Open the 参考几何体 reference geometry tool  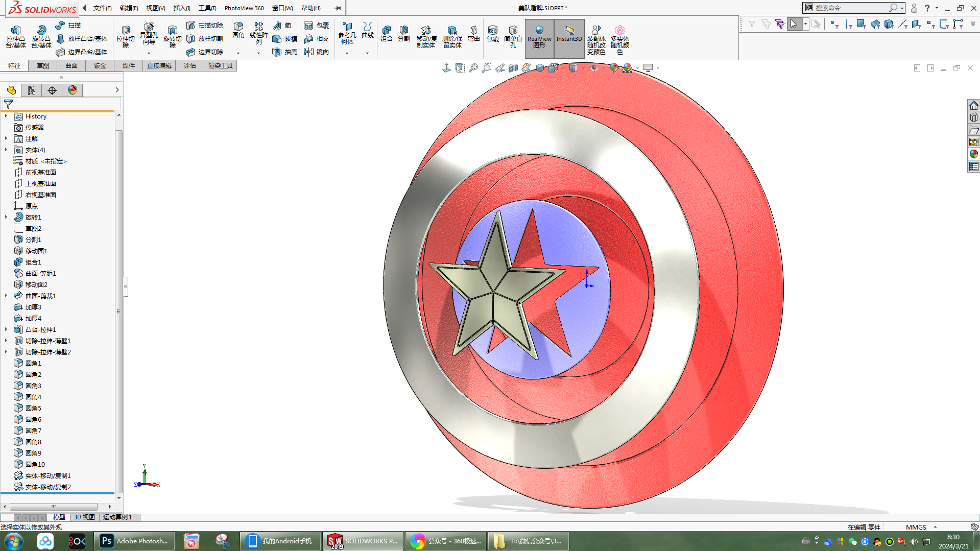click(x=347, y=33)
